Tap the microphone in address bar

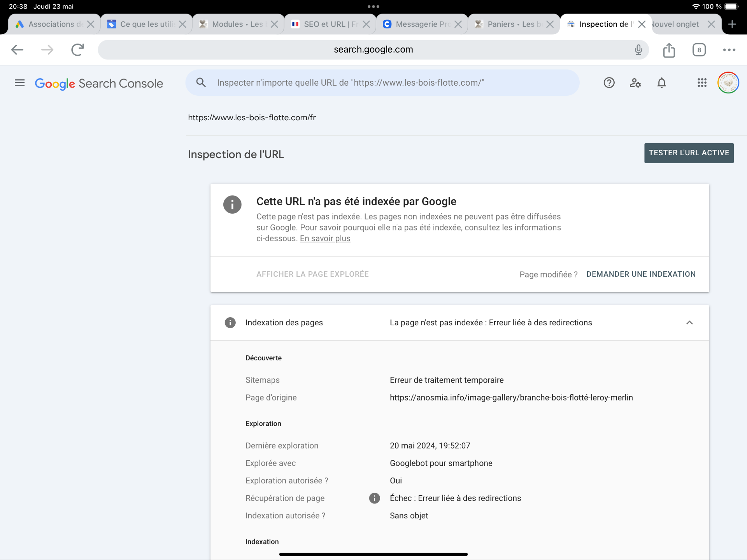[x=638, y=50]
